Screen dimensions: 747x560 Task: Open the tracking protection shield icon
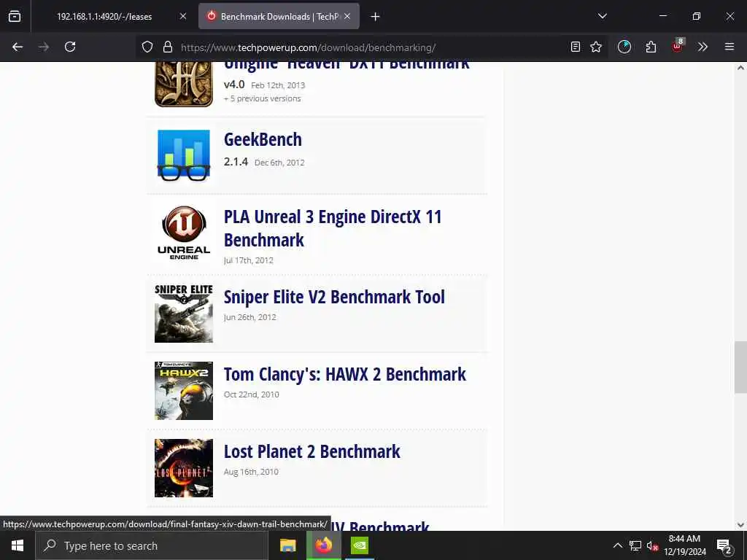[147, 47]
